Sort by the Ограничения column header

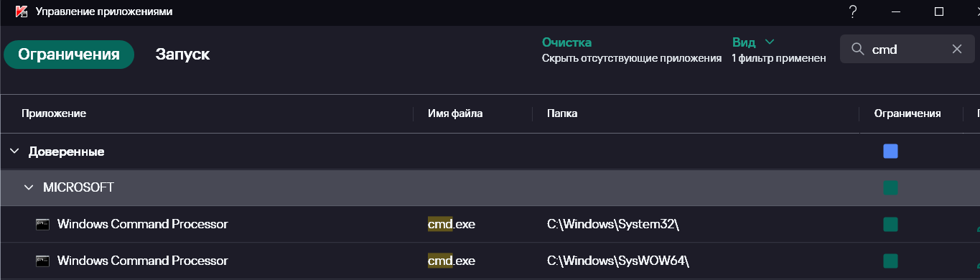pos(907,113)
